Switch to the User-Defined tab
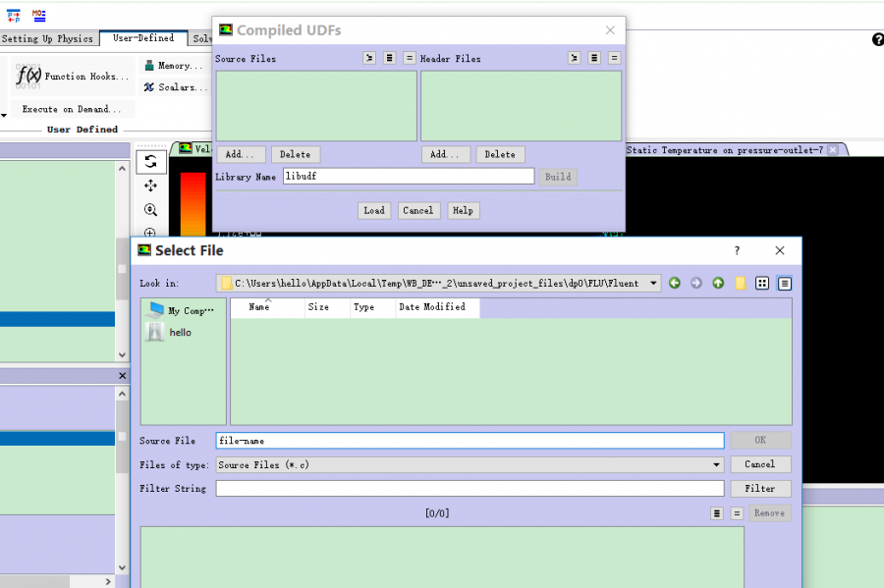 point(143,37)
